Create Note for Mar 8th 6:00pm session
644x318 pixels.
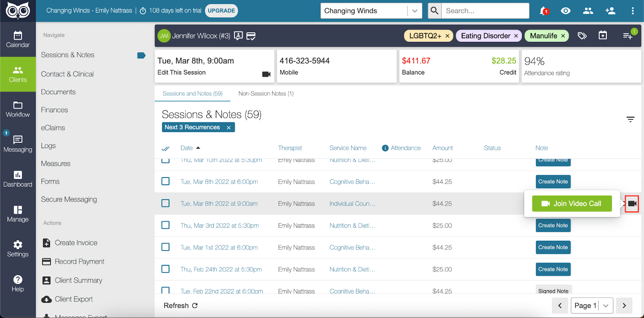553,182
